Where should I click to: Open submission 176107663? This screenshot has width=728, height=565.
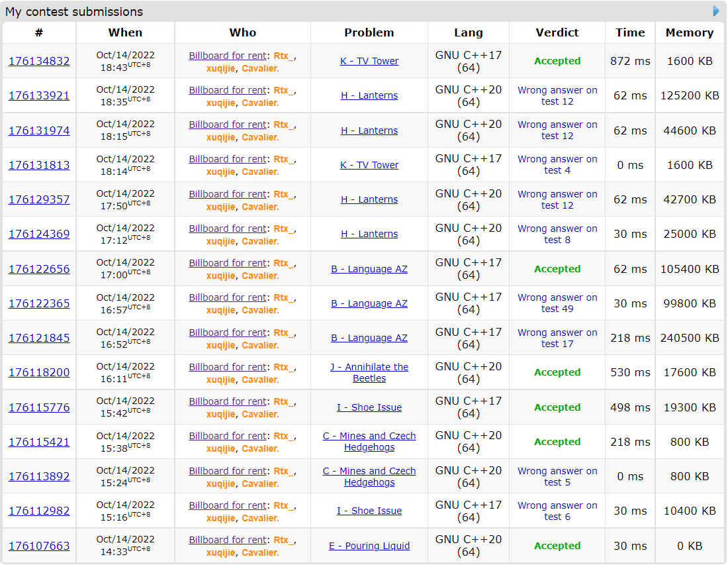click(x=39, y=546)
